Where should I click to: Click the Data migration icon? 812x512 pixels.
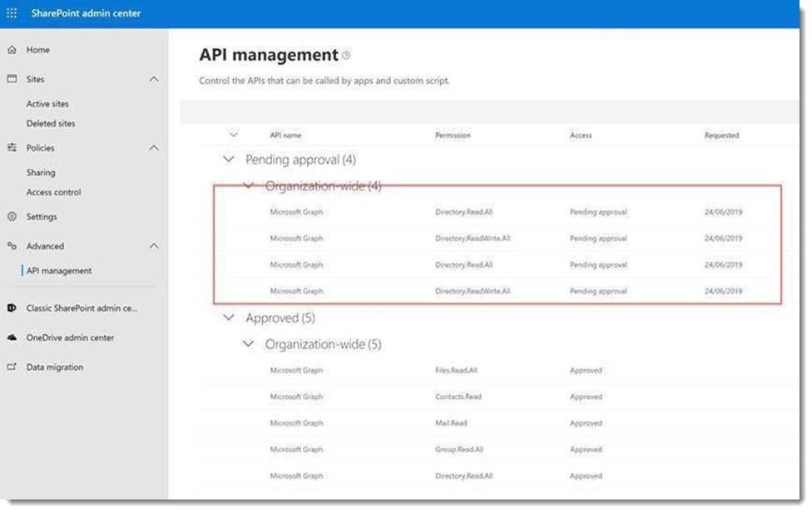12,367
